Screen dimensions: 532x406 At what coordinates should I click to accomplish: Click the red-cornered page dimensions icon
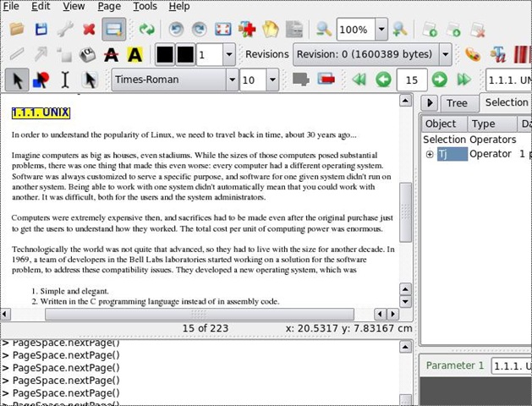223,30
